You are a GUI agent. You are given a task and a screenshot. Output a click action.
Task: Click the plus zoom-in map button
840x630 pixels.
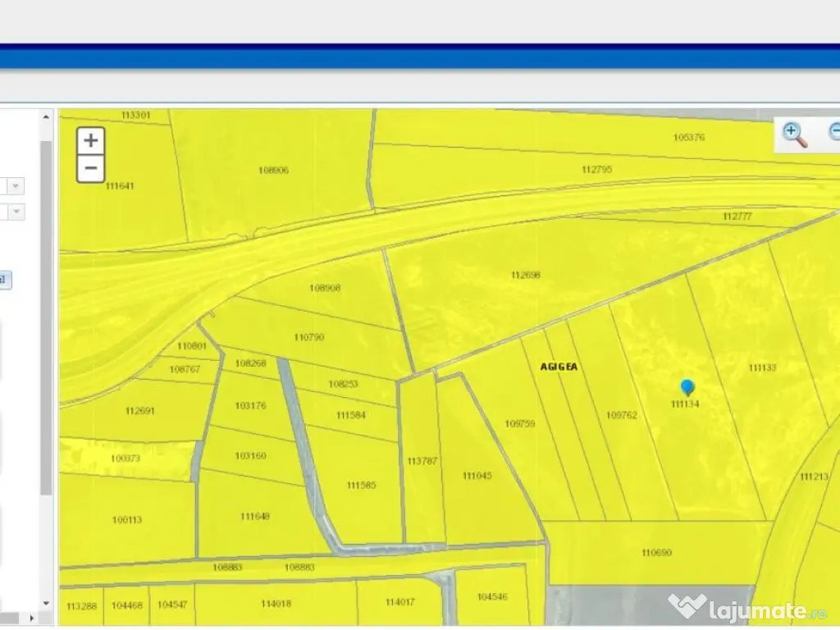[x=90, y=140]
